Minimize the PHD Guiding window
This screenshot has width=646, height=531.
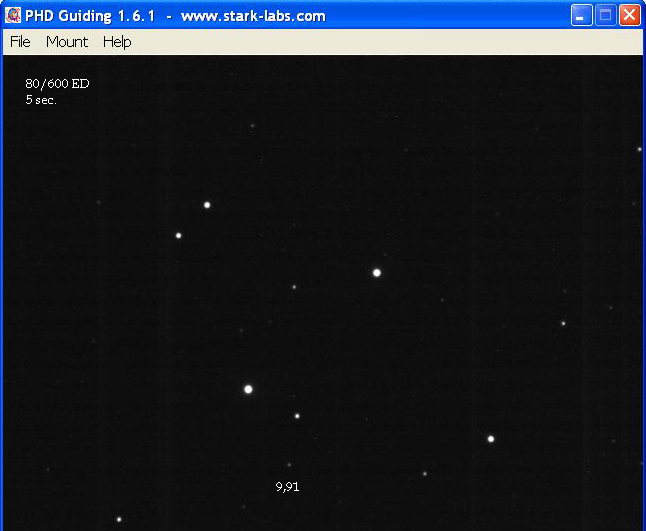(581, 16)
